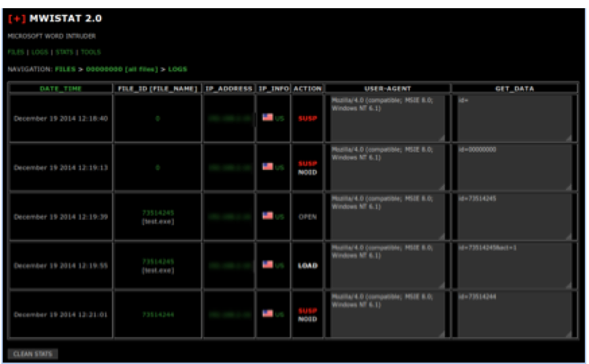The image size is (589, 364).
Task: Click the IP_INFO column header
Action: click(x=274, y=89)
